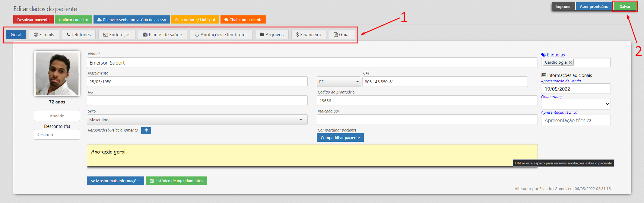Open the Geral tab

pos(16,35)
